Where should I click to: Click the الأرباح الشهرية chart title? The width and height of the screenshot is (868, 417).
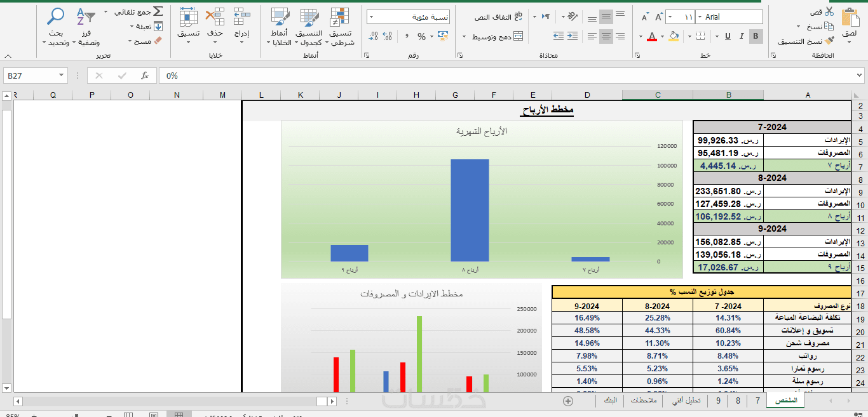(482, 131)
